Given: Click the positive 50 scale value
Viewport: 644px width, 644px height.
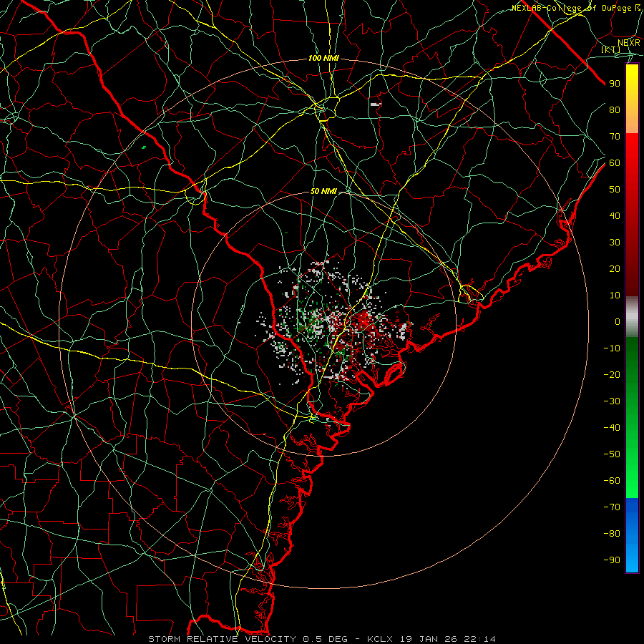Looking at the screenshot, I should (615, 190).
